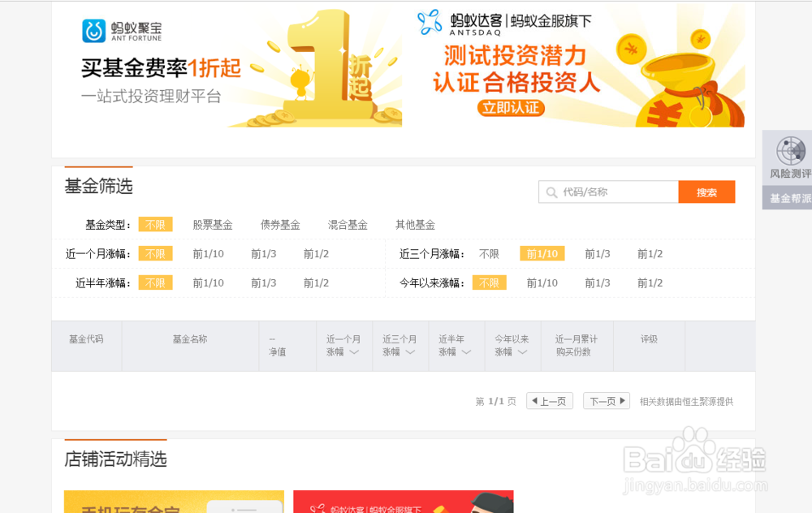Click the magnifier icon in search box
Screen dimensions: 812x513
[551, 192]
